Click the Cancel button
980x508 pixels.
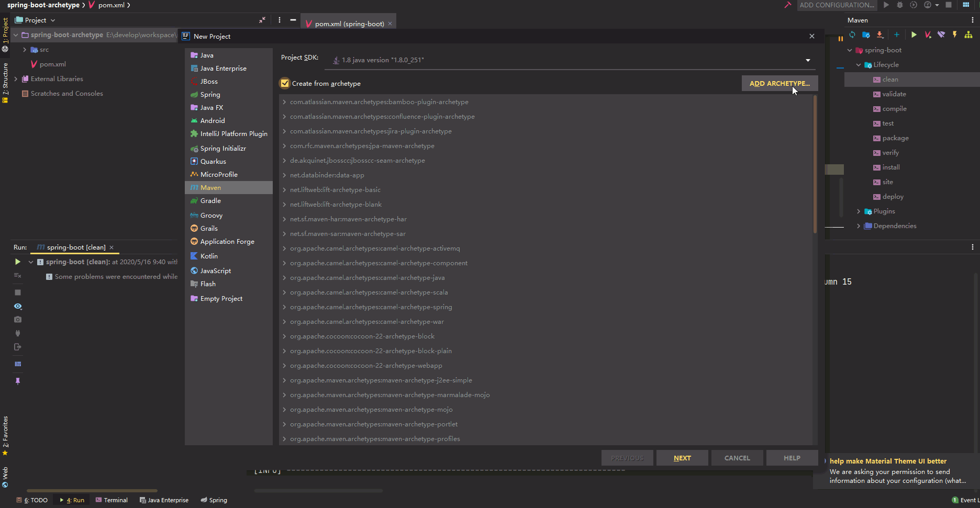point(737,458)
